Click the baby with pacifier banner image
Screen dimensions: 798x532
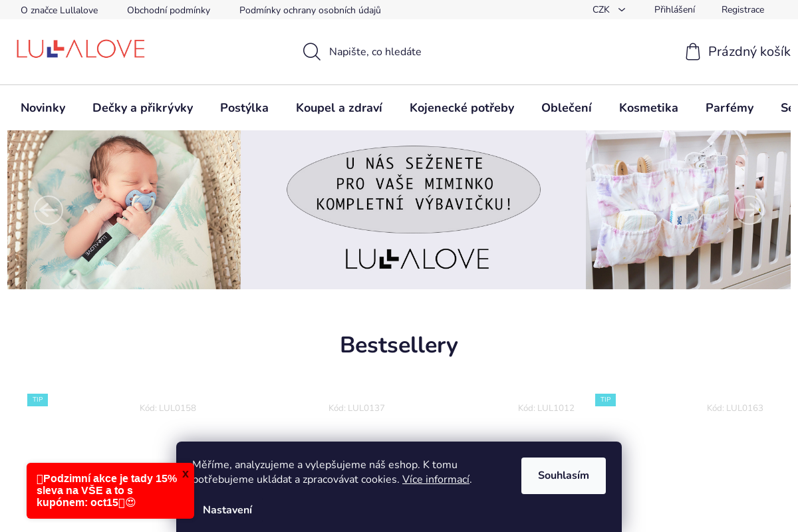[x=124, y=210]
